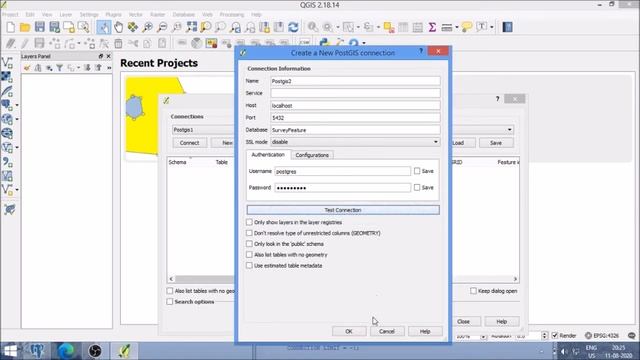Image resolution: width=640 pixels, height=360 pixels.
Task: Toggle the Render checkbox in status bar
Action: (555, 336)
